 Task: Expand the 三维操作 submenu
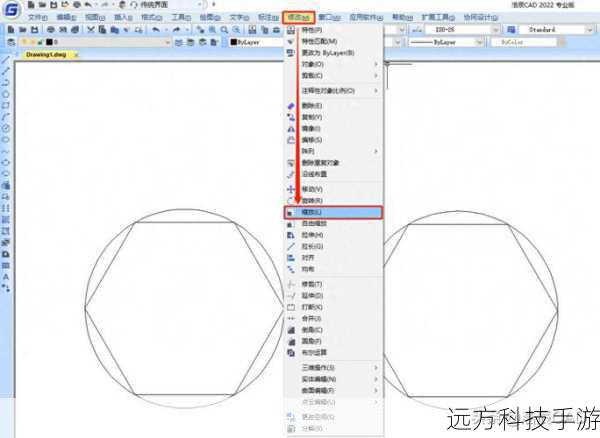pos(334,368)
